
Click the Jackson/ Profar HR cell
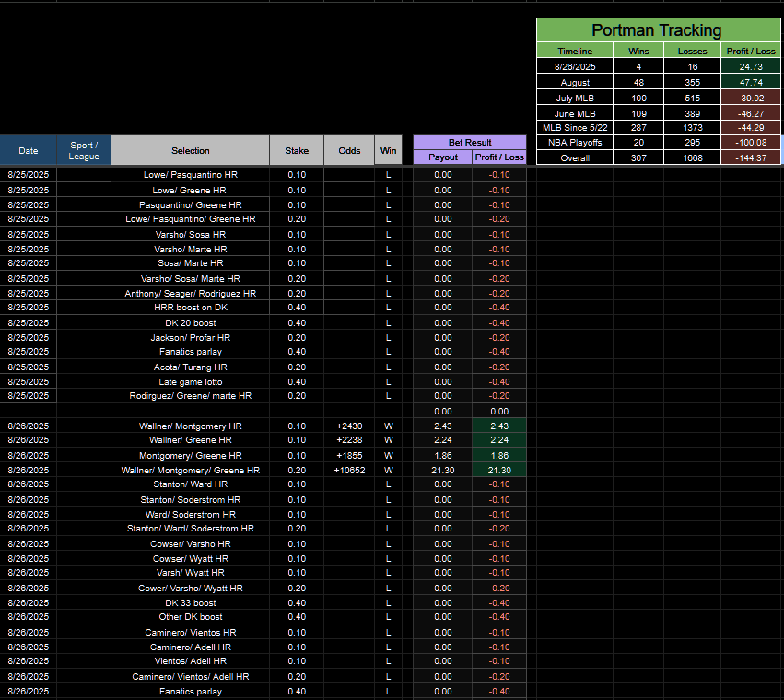[191, 337]
